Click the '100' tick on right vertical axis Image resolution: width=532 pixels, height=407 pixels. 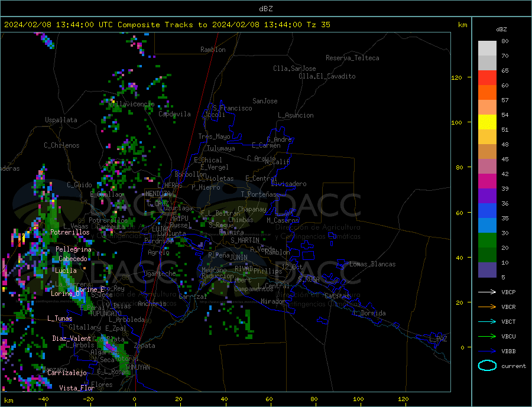[457, 122]
